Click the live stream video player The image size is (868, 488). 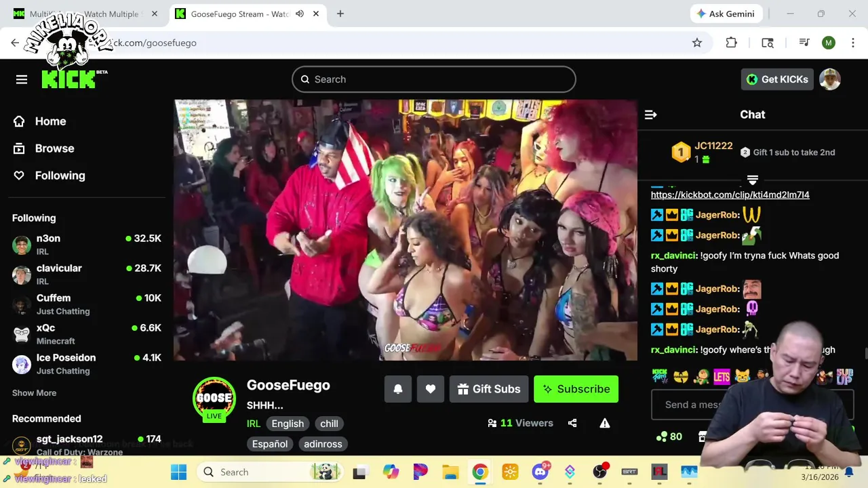point(406,230)
